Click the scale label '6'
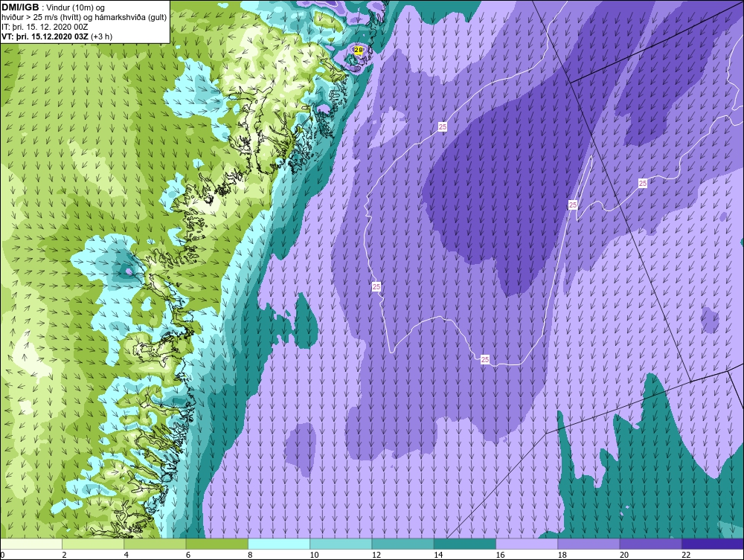The width and height of the screenshot is (744, 560). pyautogui.click(x=188, y=556)
